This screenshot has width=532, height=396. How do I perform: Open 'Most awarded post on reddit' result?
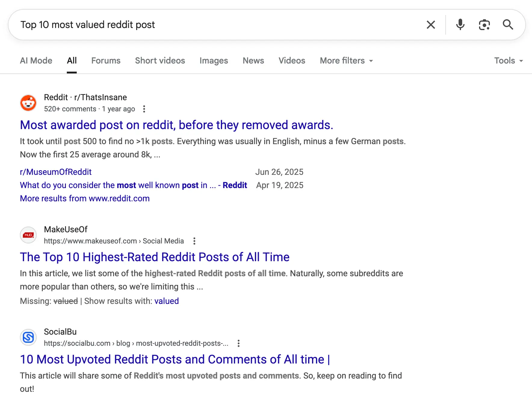pyautogui.click(x=177, y=125)
